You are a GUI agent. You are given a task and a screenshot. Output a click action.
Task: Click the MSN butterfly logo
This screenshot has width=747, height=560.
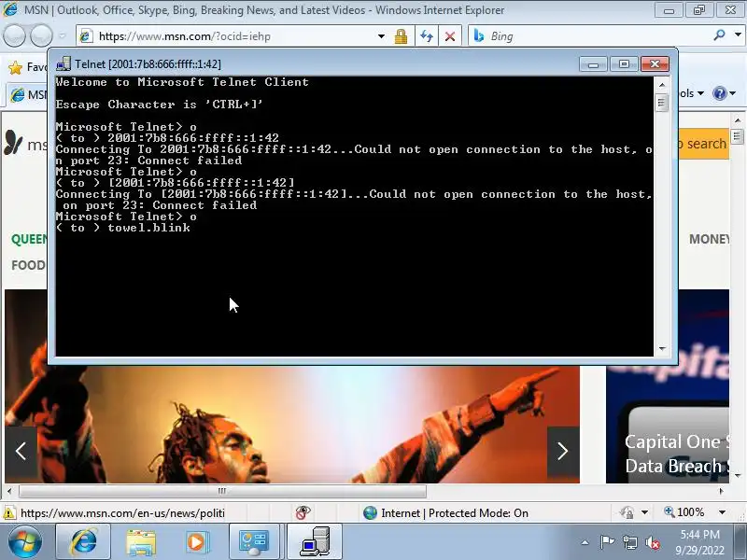(x=13, y=143)
